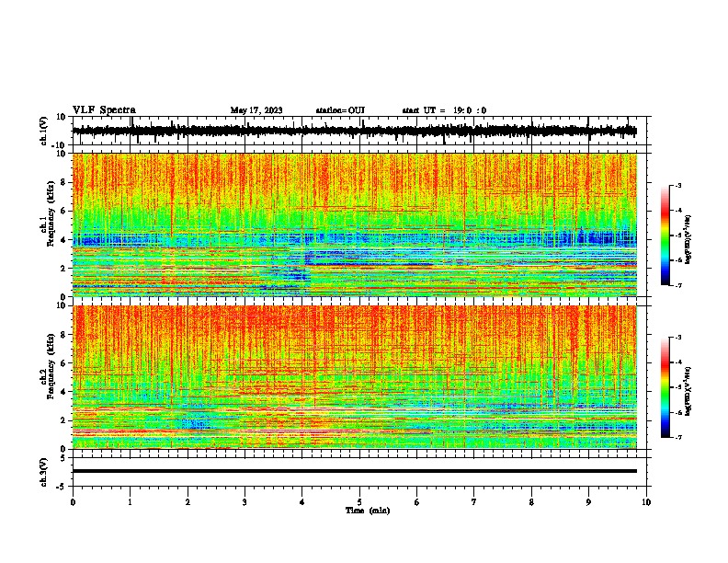Click time axis tick label '0'
The height and width of the screenshot is (563, 728).
coord(73,502)
